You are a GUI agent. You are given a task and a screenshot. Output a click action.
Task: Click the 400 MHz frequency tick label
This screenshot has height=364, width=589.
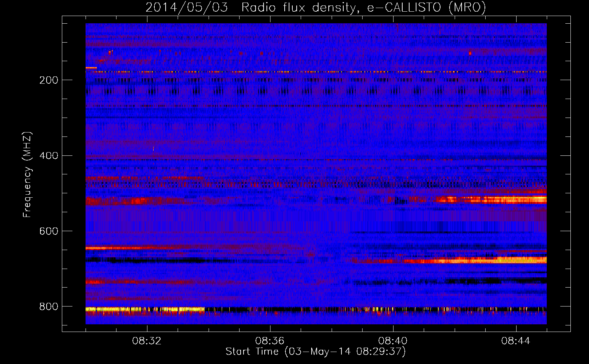pos(49,156)
